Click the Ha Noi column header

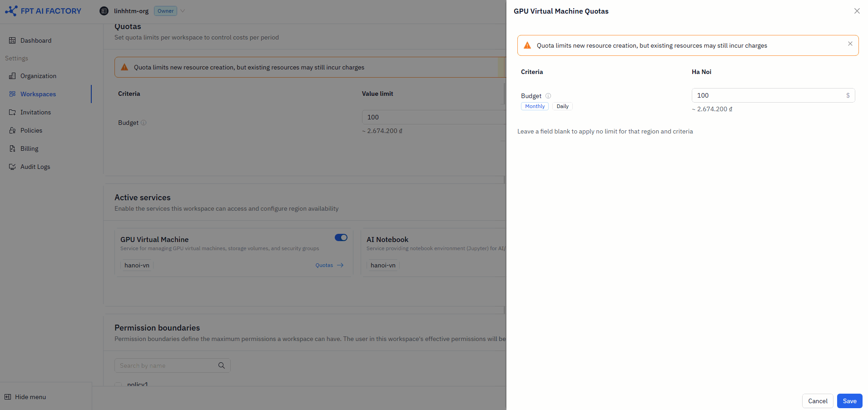[x=701, y=72]
